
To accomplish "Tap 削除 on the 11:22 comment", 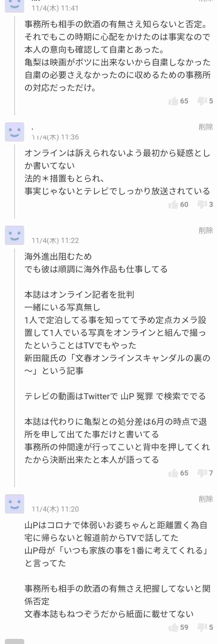I will click(x=206, y=230).
